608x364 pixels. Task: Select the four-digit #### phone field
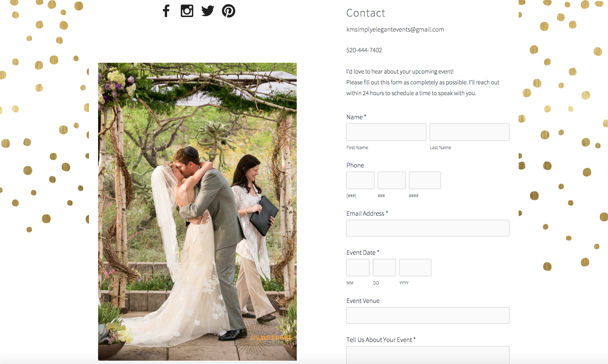click(425, 180)
